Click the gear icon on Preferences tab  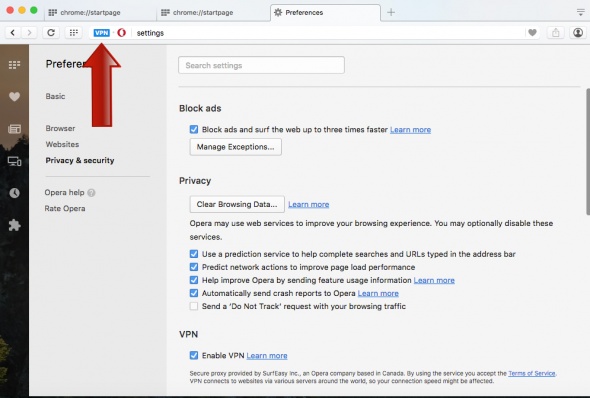278,12
